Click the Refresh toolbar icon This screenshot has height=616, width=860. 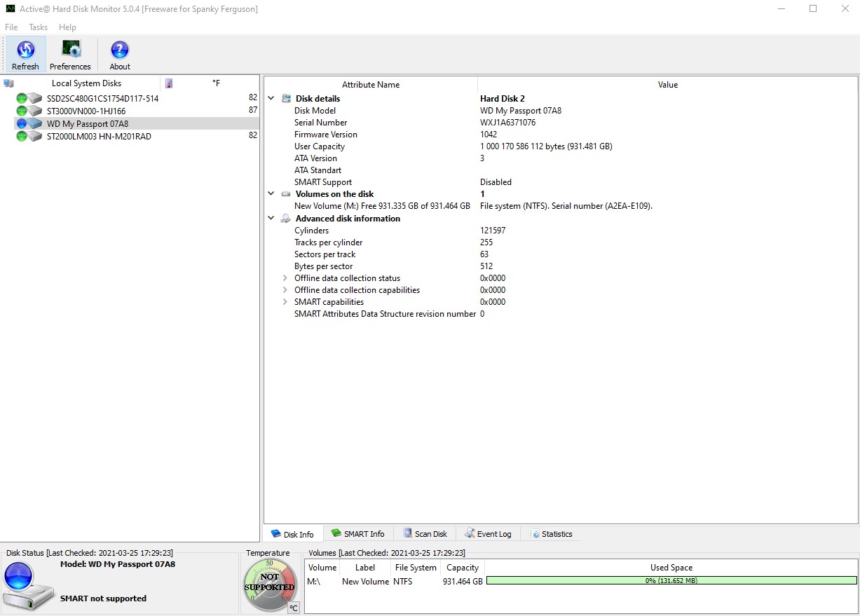point(25,50)
